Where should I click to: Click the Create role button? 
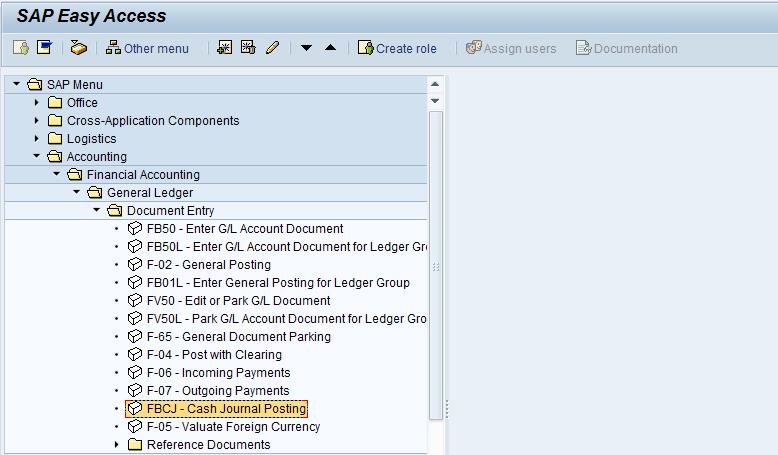(x=400, y=48)
